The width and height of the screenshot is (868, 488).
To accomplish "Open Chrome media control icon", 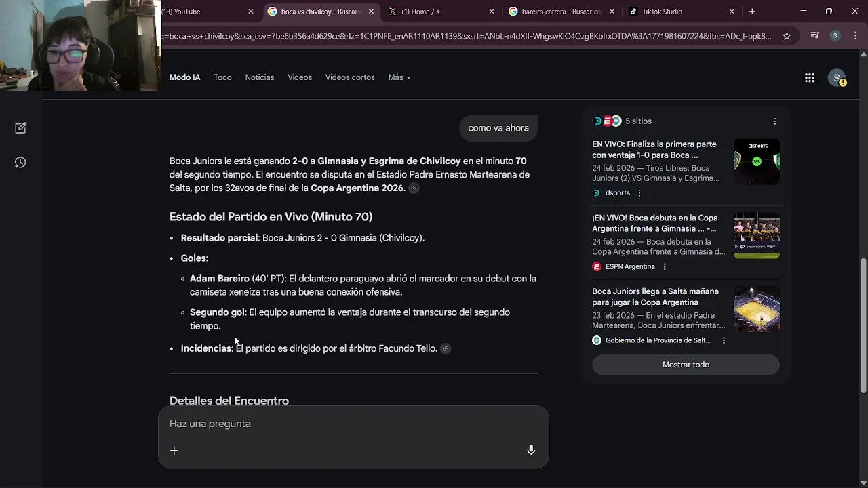I will 814,36.
